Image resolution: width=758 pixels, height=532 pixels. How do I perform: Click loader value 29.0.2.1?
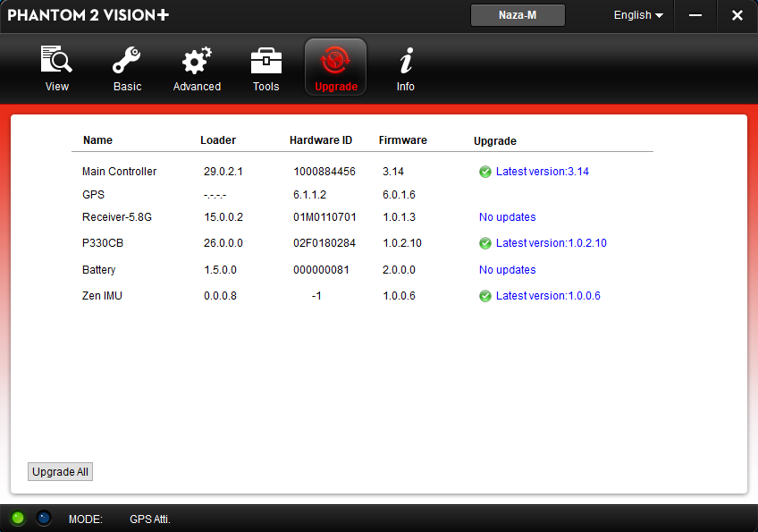pyautogui.click(x=223, y=172)
